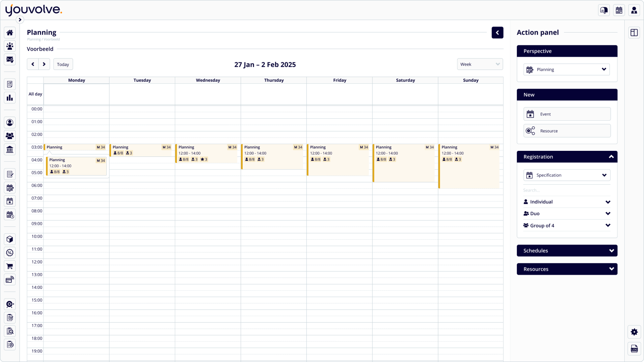Open the calendar clock sidebar icon

[x=10, y=215]
